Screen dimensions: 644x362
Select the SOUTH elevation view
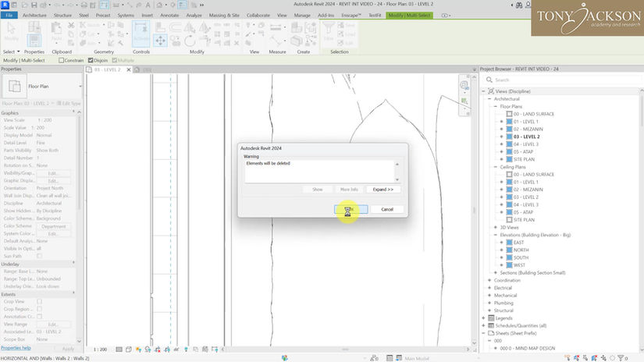tap(521, 257)
